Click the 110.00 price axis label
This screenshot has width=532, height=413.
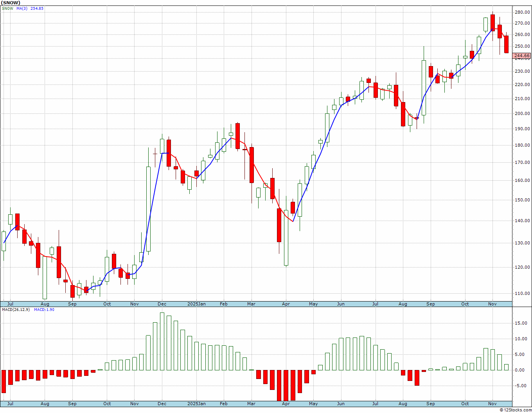coord(523,293)
